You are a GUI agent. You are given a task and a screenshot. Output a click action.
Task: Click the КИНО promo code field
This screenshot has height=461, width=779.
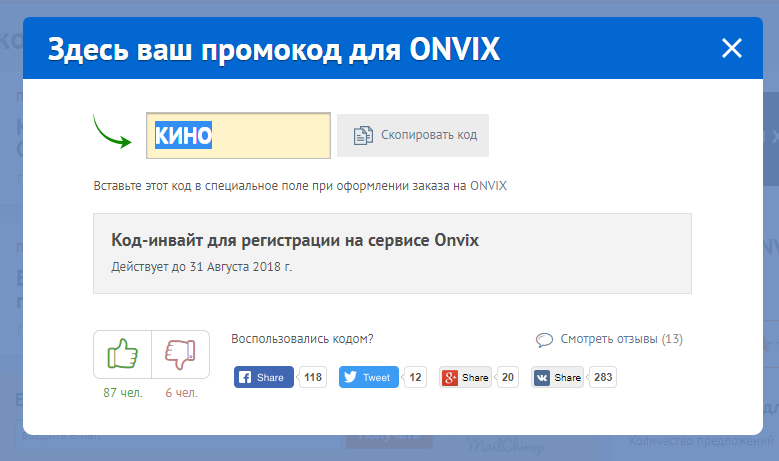(238, 136)
